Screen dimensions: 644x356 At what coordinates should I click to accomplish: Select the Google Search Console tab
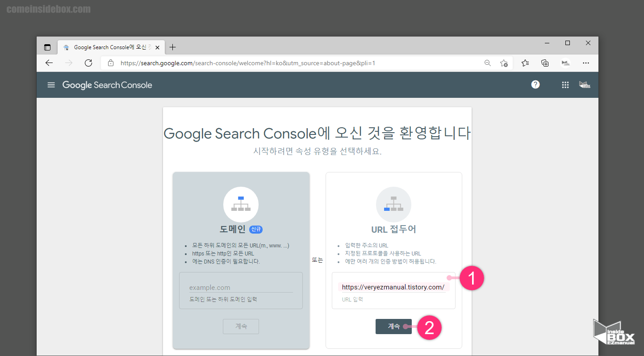click(112, 47)
